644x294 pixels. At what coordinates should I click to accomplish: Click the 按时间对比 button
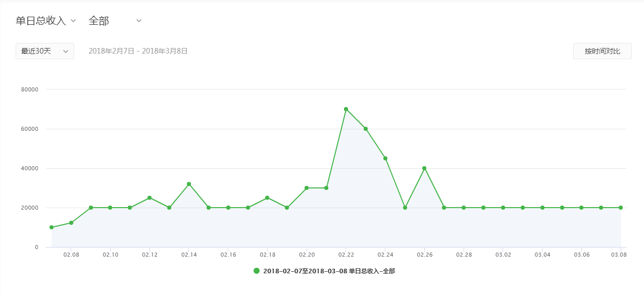click(x=602, y=51)
